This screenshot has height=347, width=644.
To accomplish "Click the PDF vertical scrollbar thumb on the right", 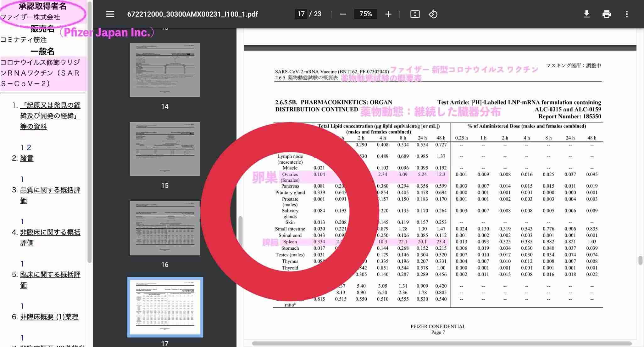I will 640,260.
